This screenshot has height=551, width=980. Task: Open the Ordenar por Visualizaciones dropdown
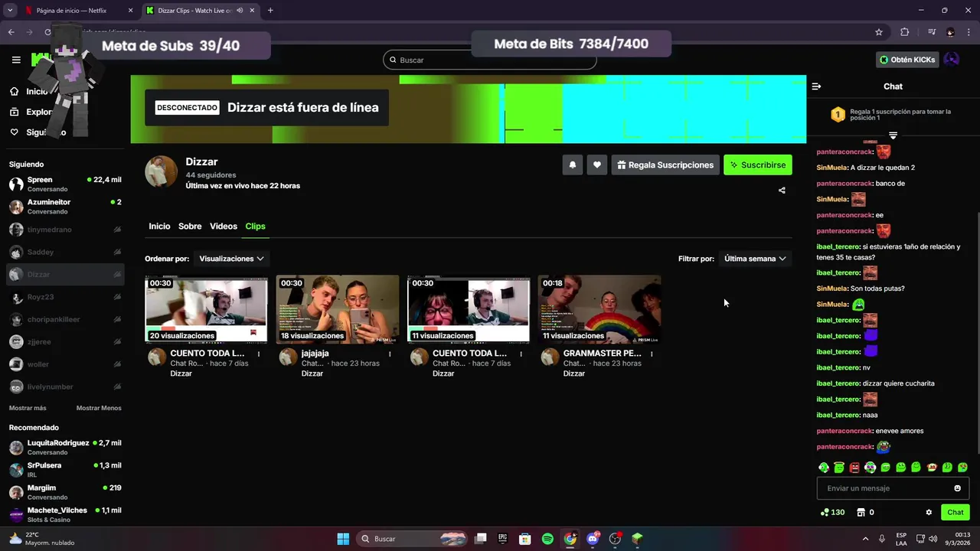click(231, 259)
